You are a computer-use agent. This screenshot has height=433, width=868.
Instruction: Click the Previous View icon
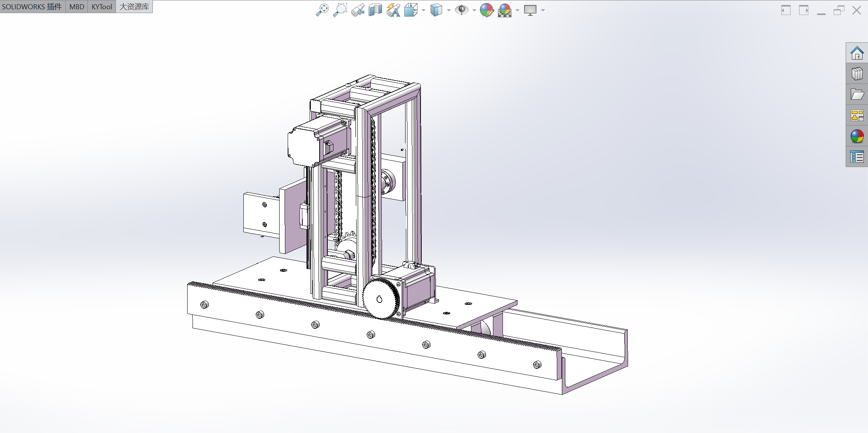coord(358,10)
